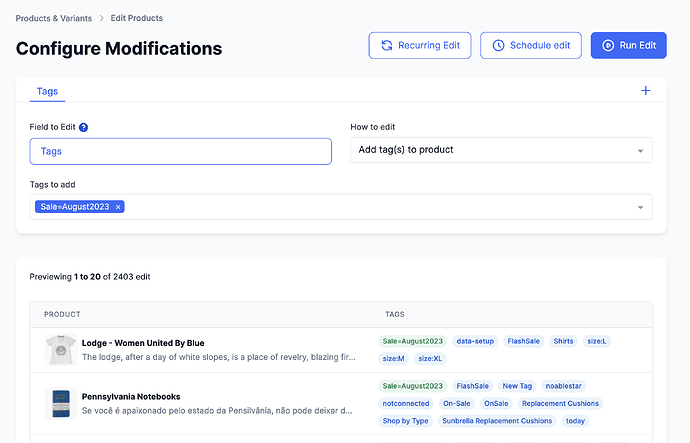Open the Pennsylvania Notebooks thumbnail
Image resolution: width=690 pixels, height=443 pixels.
[60, 403]
